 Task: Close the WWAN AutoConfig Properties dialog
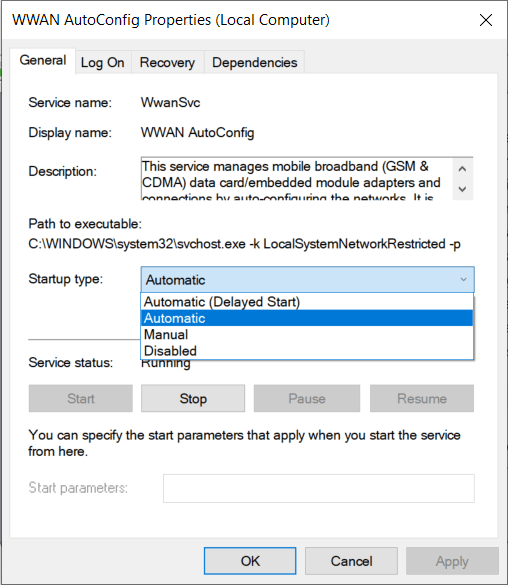point(486,20)
